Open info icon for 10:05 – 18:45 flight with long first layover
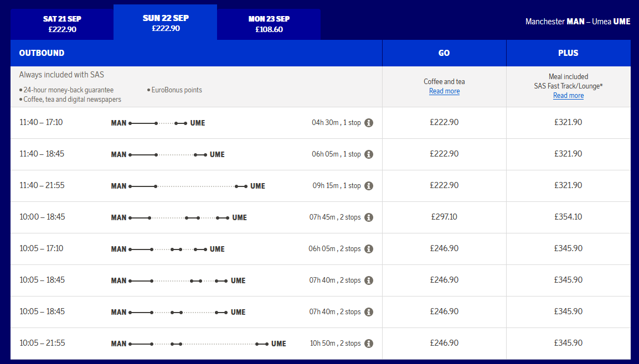 (369, 280)
